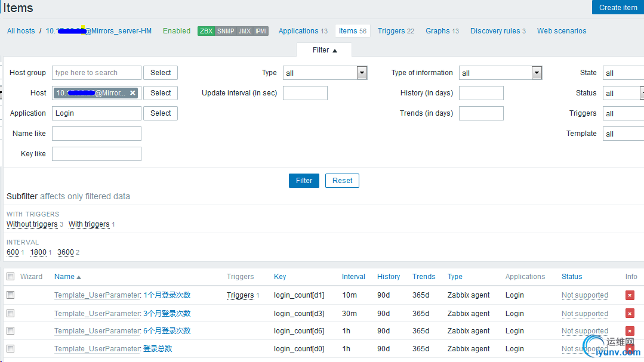Image resolution: width=644 pixels, height=362 pixels.
Task: Click the IPMI availability badge
Action: coord(261,31)
